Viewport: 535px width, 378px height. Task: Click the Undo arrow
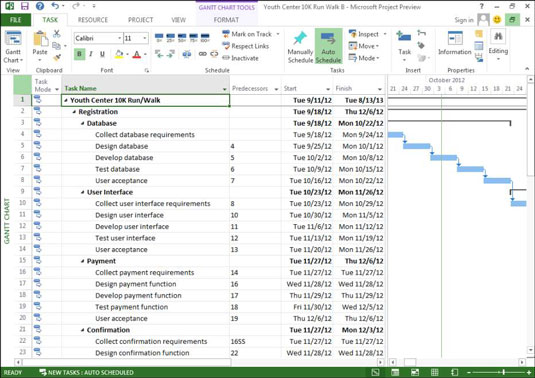click(x=55, y=5)
